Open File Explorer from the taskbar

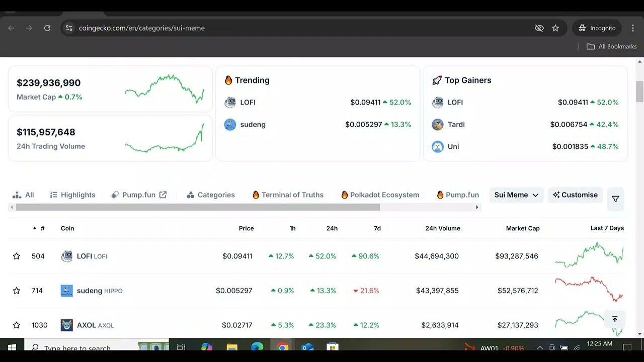point(232,347)
